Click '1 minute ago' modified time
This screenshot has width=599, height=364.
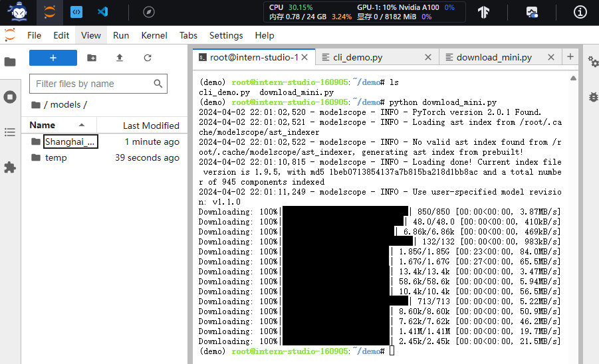click(x=152, y=142)
